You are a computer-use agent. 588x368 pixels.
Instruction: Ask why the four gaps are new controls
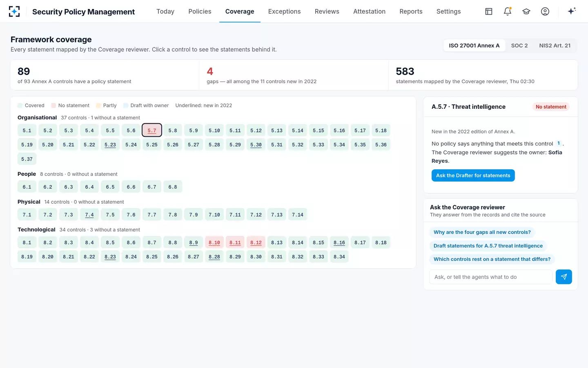tap(482, 232)
